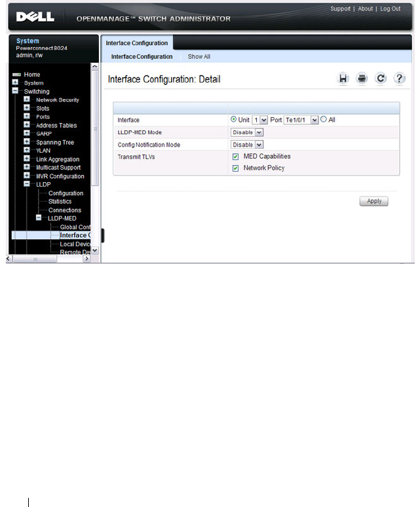Click the horizontal scrollbar thumb in tree
This screenshot has width=420, height=507.
point(35,259)
